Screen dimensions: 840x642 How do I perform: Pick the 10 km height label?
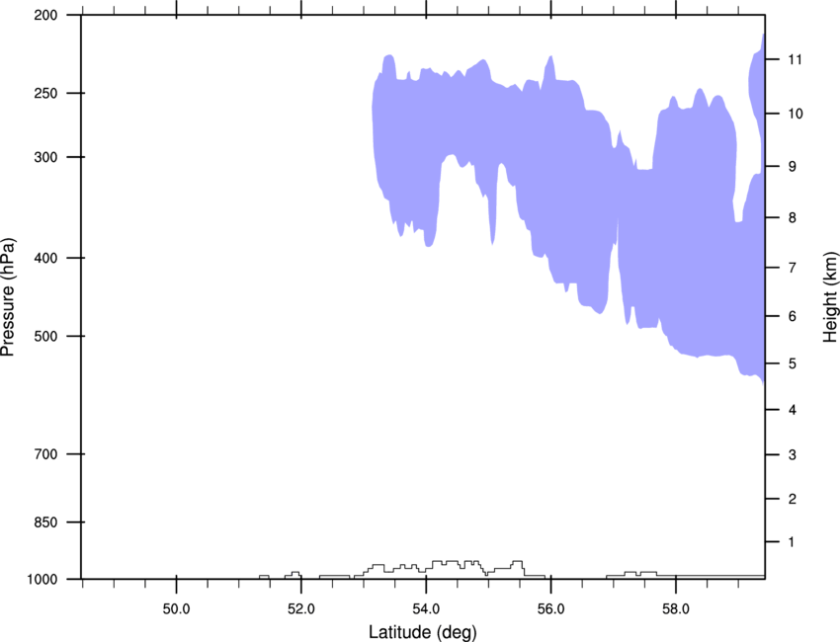tap(796, 114)
